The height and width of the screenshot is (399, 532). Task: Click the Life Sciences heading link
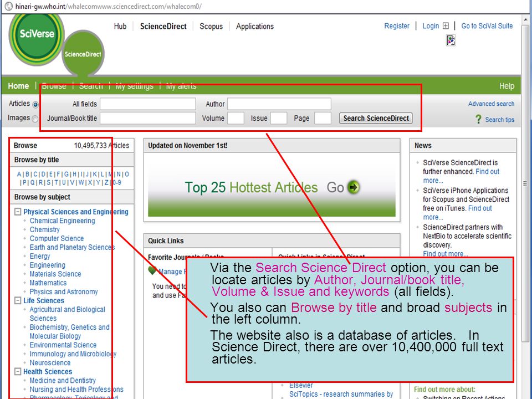(44, 300)
